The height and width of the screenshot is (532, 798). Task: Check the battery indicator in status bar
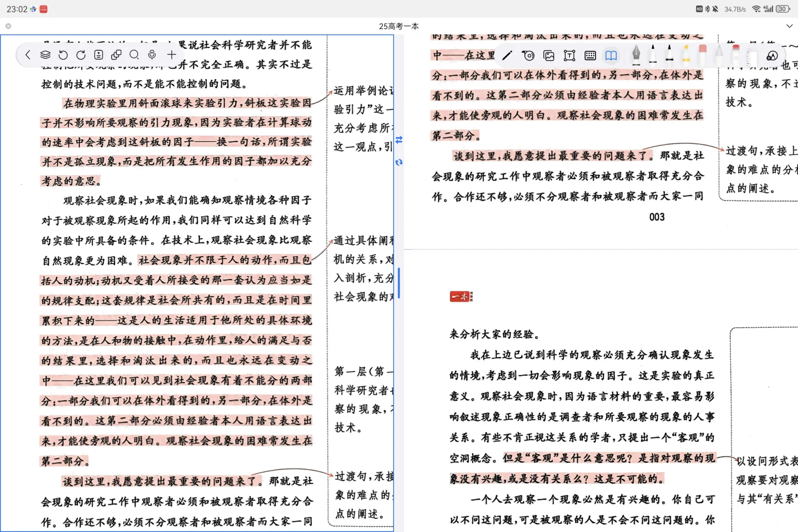point(783,9)
